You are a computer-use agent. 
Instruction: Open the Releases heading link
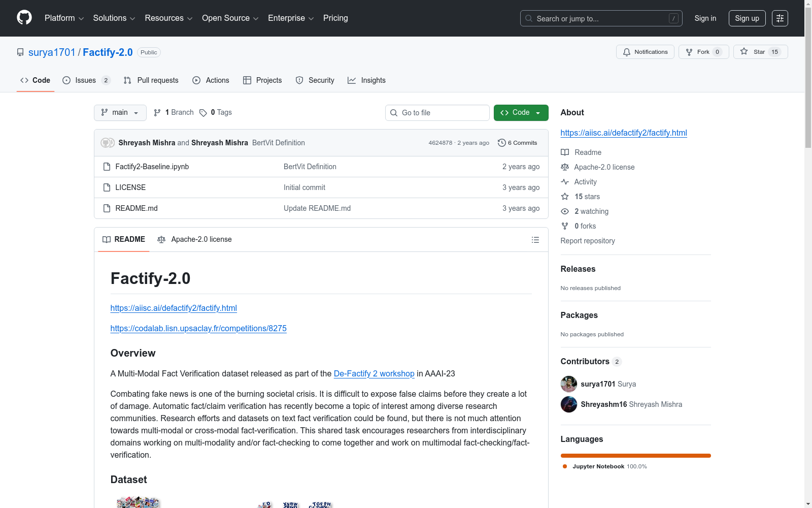point(578,269)
